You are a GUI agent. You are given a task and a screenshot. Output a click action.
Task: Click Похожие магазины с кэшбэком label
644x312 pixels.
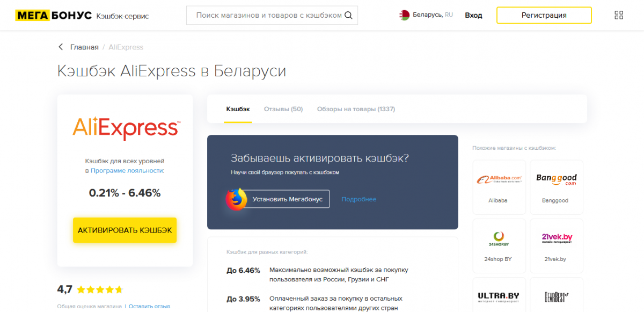click(x=514, y=148)
